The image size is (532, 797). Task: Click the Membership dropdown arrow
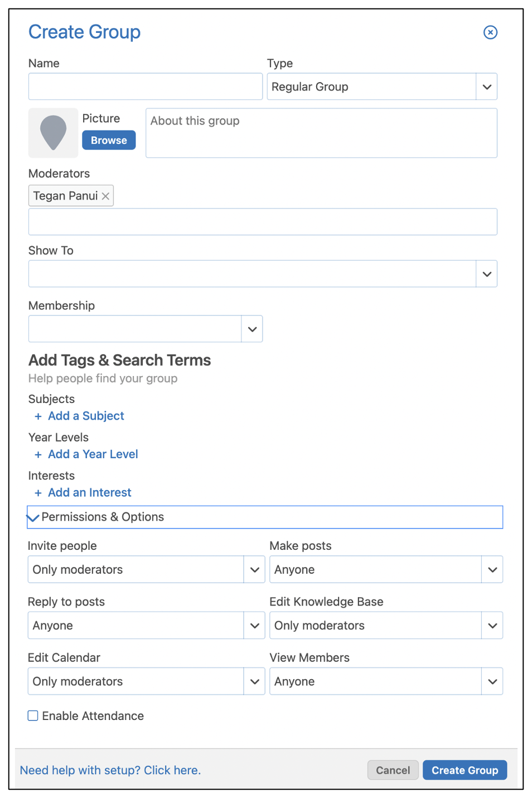tap(252, 329)
